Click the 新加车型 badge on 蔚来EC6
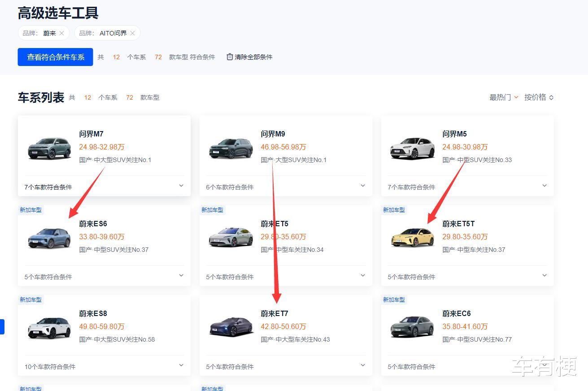This screenshot has width=588, height=391. tap(394, 299)
